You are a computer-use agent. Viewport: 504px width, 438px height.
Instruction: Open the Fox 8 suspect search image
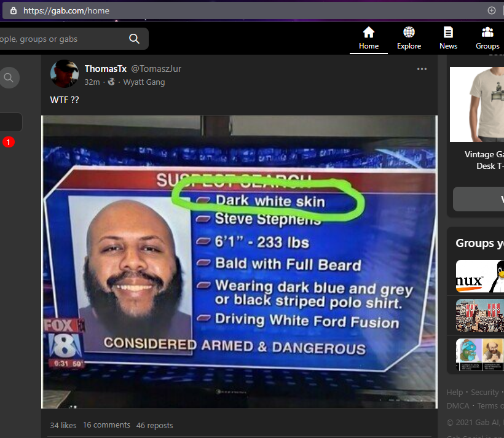(239, 262)
